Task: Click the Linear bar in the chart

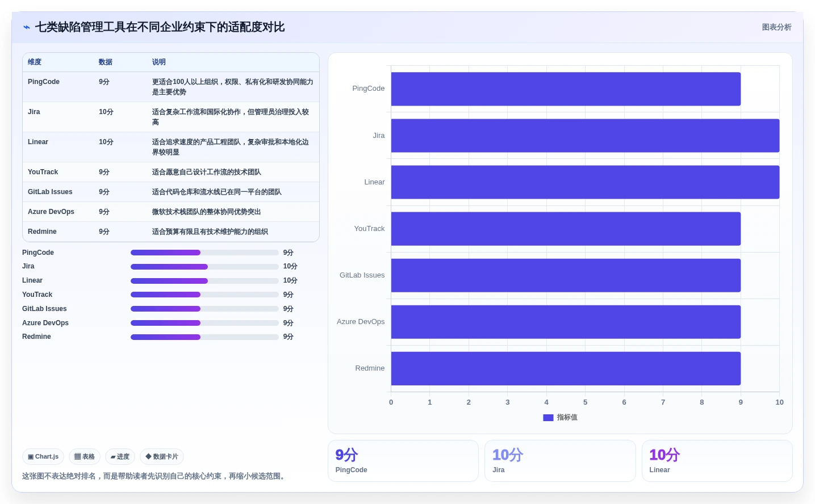Action: tap(585, 182)
